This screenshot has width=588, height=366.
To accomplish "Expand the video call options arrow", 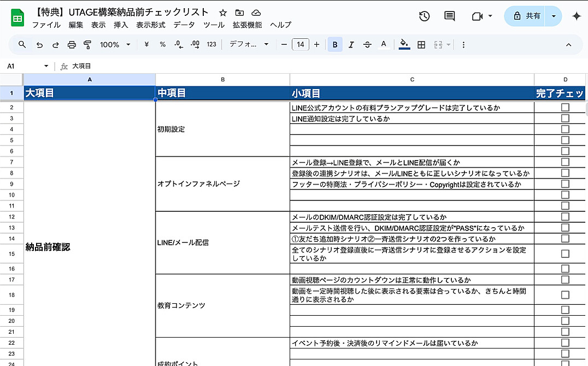I will [x=490, y=16].
